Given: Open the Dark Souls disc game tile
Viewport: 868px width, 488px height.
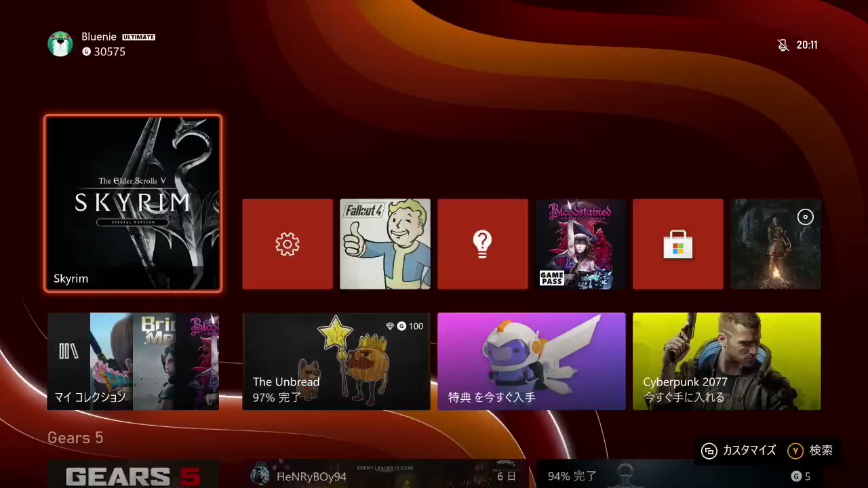Looking at the screenshot, I should (x=776, y=244).
